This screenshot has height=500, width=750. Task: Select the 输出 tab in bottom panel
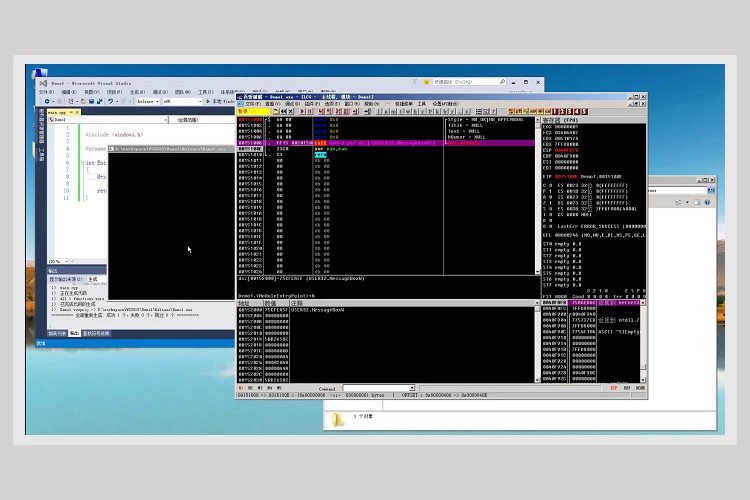(74, 333)
